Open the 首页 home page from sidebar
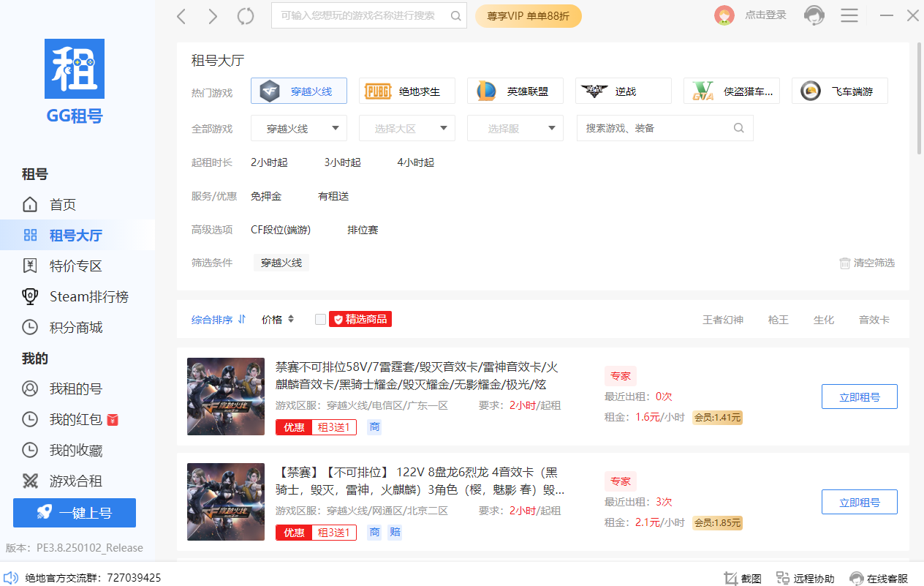 coord(64,204)
